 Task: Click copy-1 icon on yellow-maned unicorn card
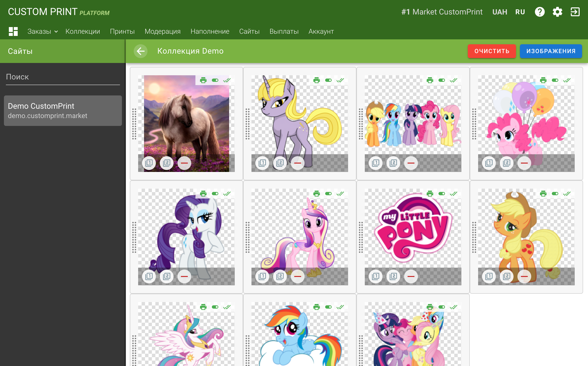pyautogui.click(x=262, y=163)
